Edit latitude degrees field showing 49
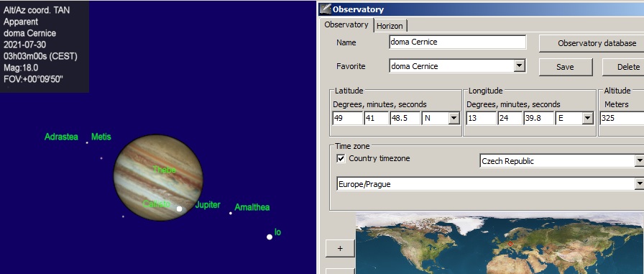 pos(347,119)
